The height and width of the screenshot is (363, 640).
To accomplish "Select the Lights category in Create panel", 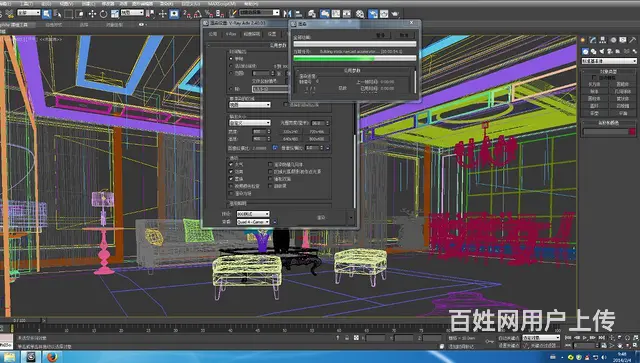I will pos(601,51).
